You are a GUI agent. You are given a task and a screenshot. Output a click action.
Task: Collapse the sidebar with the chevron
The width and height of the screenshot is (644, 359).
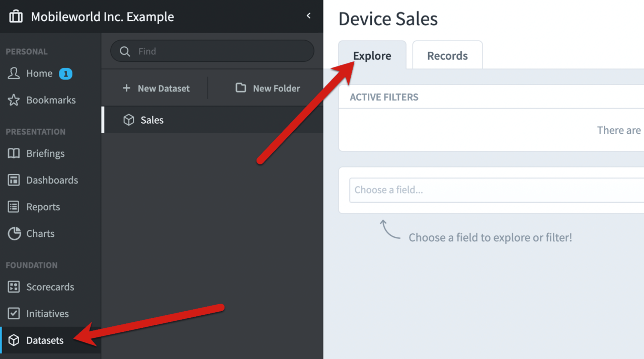click(308, 16)
